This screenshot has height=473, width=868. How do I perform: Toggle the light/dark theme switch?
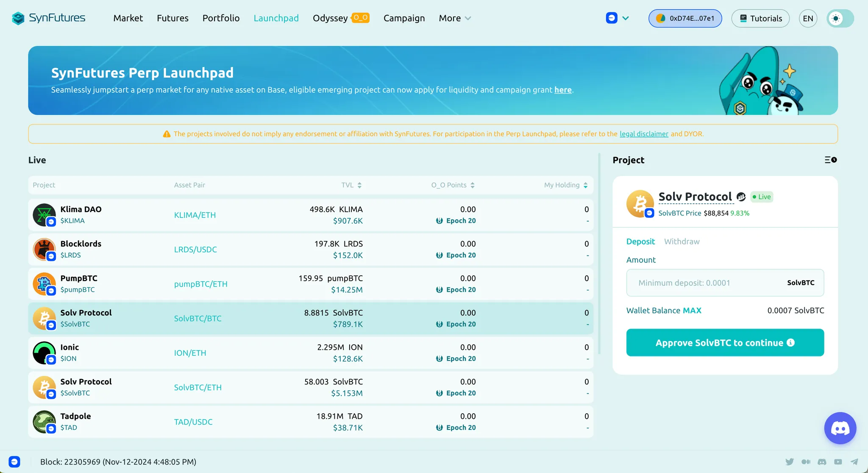click(x=840, y=18)
